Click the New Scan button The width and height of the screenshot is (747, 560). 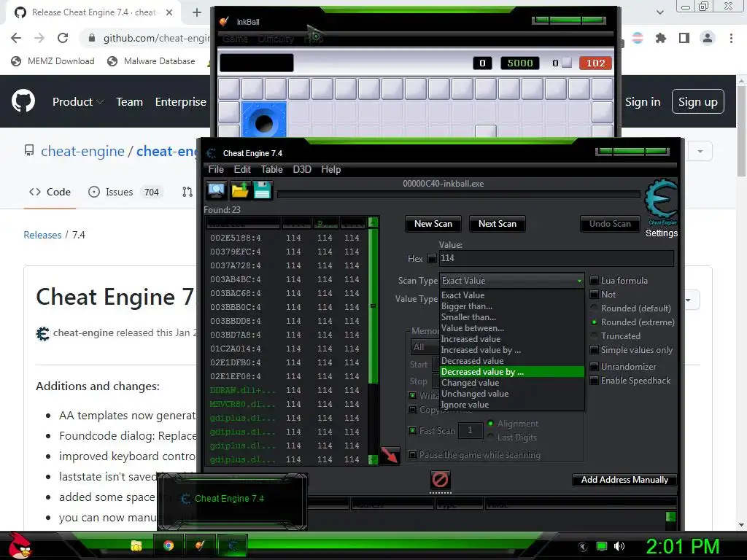(433, 224)
